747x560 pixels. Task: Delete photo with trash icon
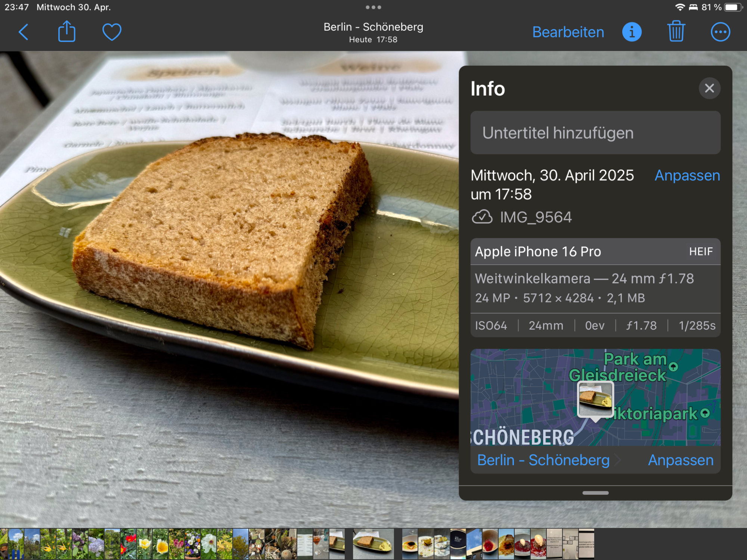pos(676,32)
